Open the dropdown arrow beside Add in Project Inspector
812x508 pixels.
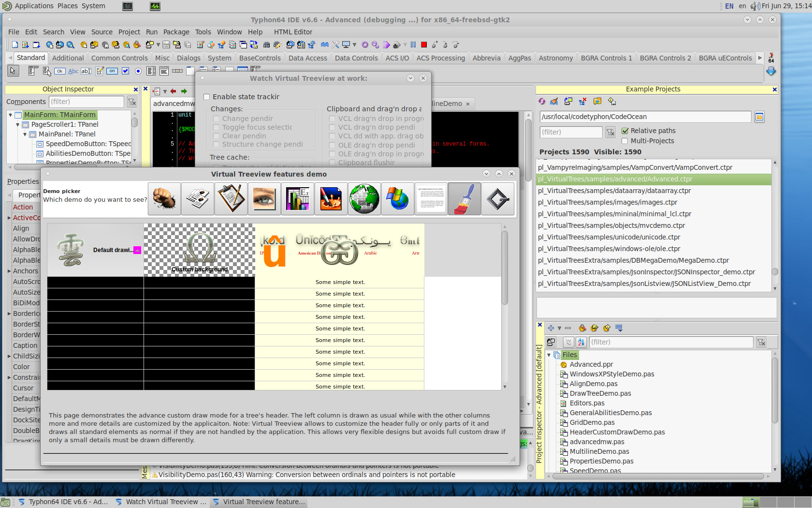coord(559,328)
